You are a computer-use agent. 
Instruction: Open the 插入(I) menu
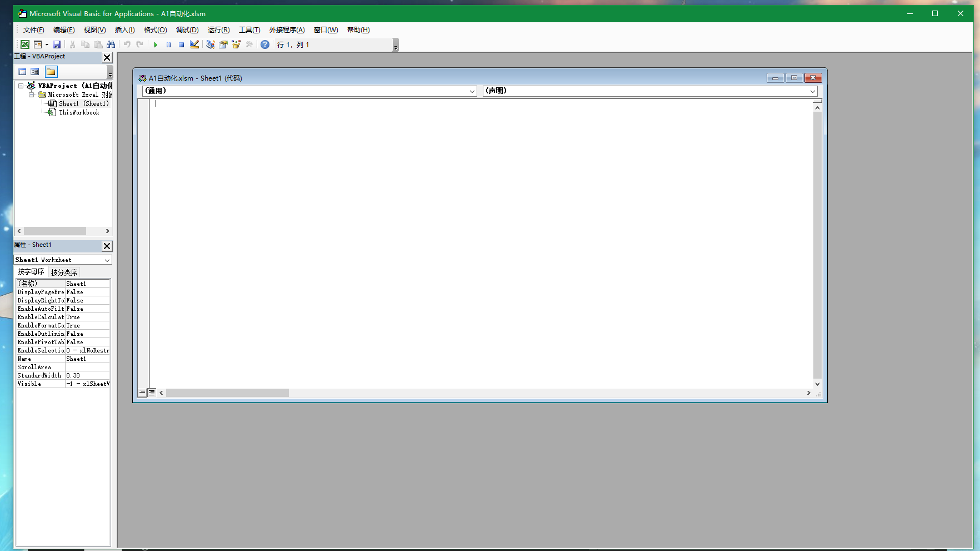(124, 30)
